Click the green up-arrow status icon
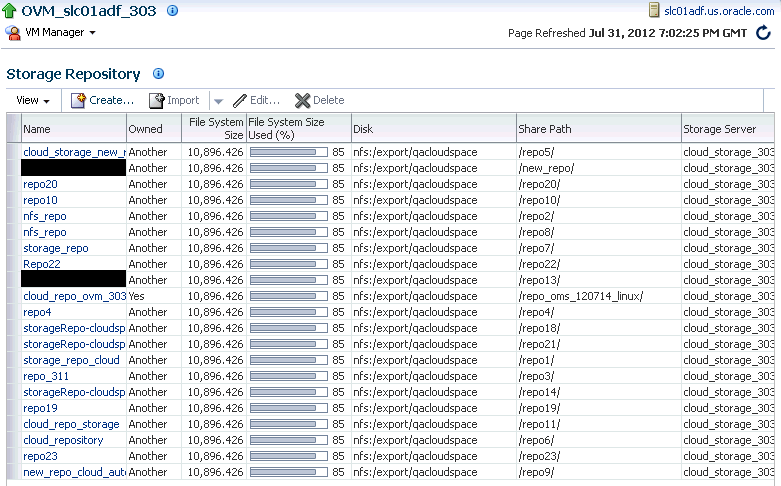This screenshot has height=486, width=781. (9, 10)
